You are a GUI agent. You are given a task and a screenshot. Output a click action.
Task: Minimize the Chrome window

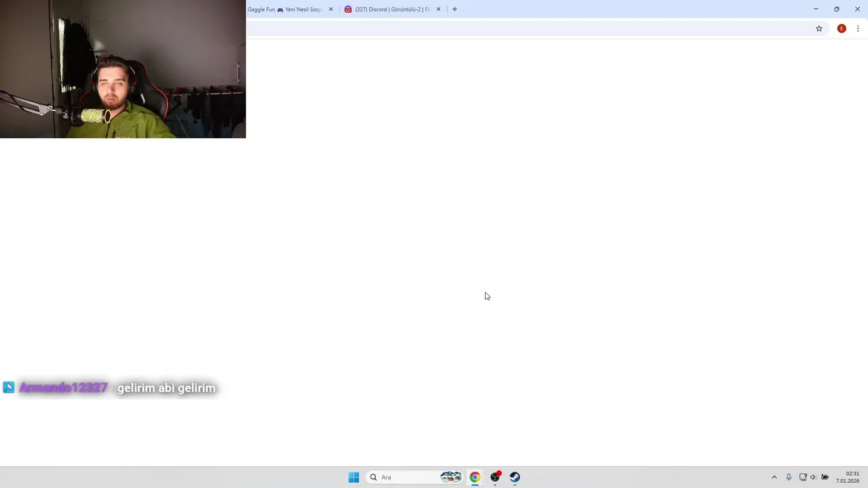click(816, 9)
